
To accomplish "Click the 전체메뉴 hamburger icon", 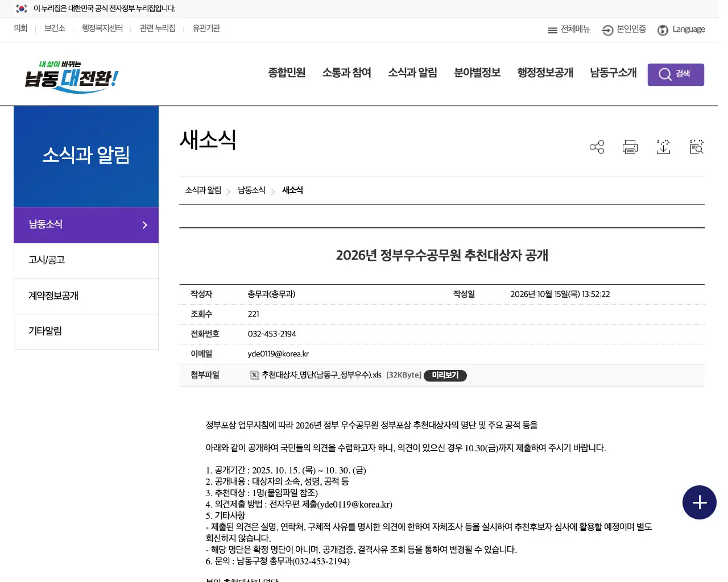I will [552, 30].
